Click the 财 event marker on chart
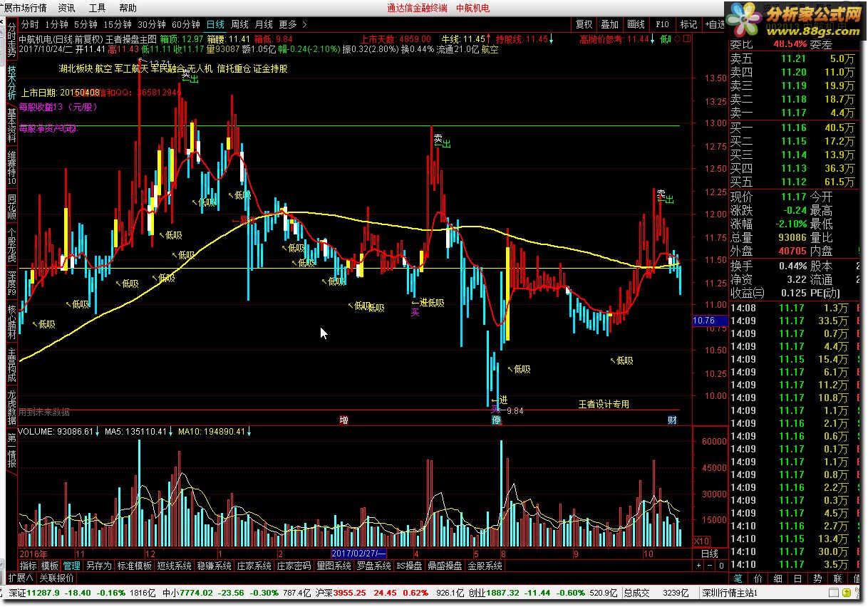Viewport: 868px width, 607px height. click(672, 420)
